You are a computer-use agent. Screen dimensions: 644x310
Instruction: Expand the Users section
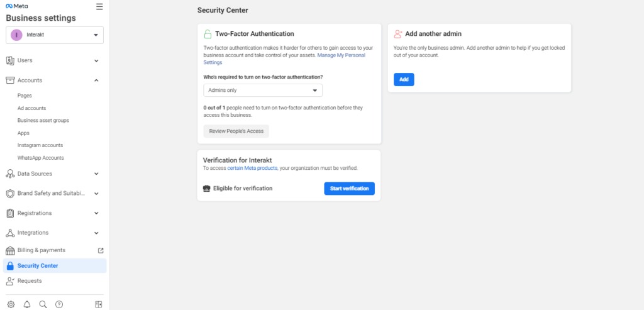pyautogui.click(x=55, y=60)
